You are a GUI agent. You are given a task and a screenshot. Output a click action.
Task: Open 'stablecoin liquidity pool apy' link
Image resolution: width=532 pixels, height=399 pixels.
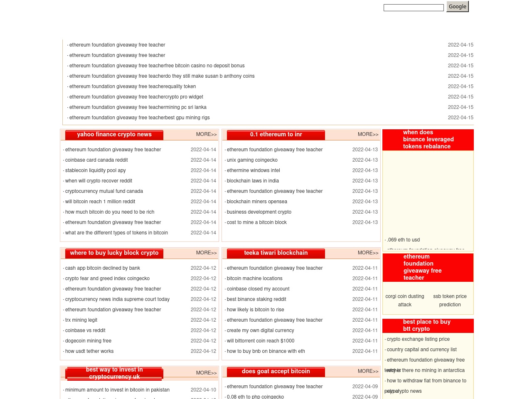96,170
